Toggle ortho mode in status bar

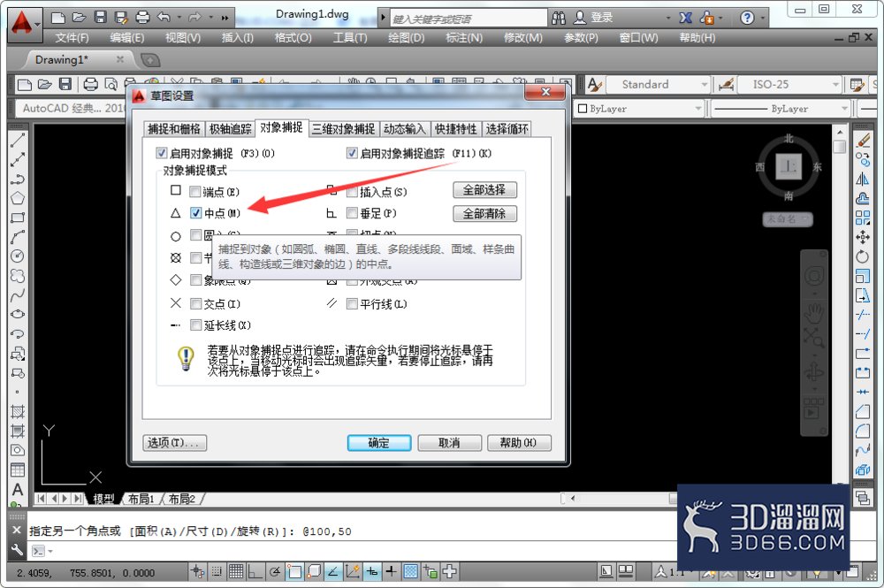tap(255, 572)
